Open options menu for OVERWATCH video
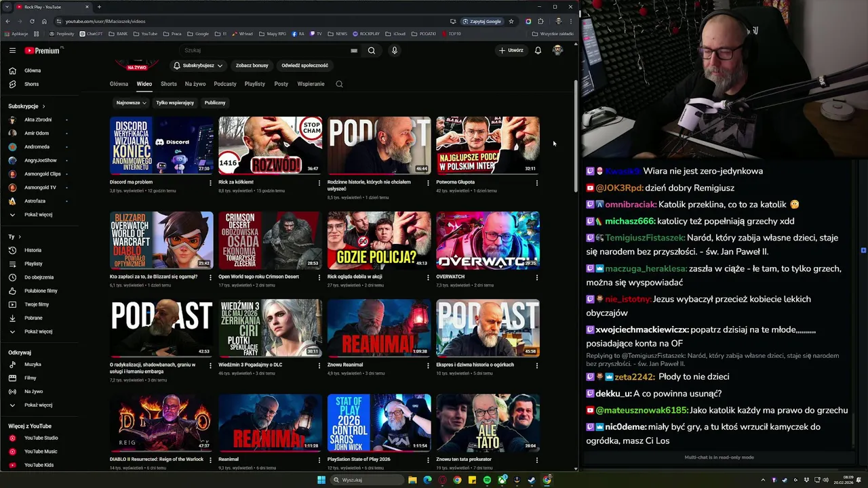 (536, 277)
